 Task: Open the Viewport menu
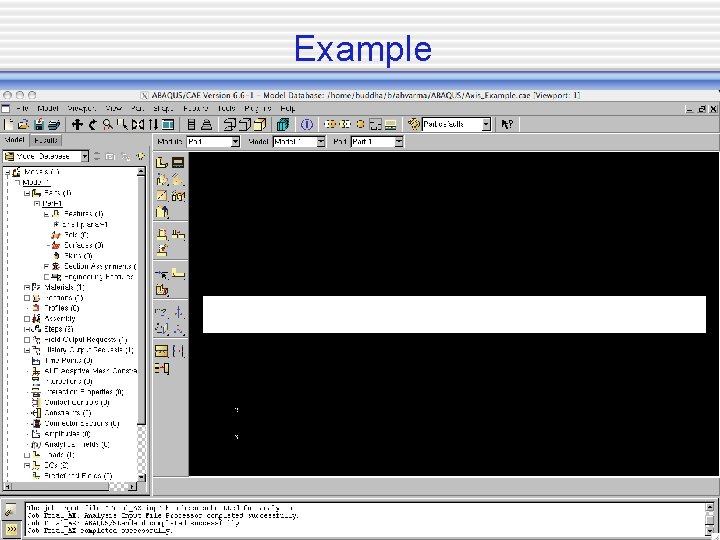point(82,109)
